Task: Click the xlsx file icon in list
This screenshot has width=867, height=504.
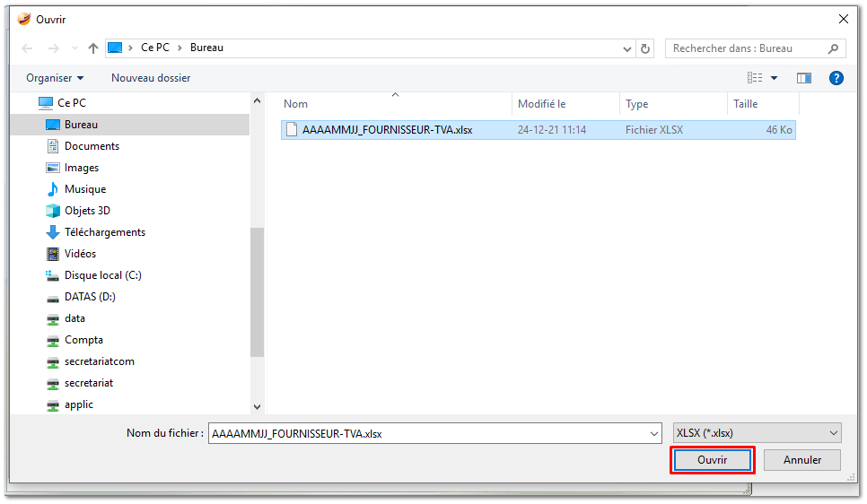Action: [292, 130]
